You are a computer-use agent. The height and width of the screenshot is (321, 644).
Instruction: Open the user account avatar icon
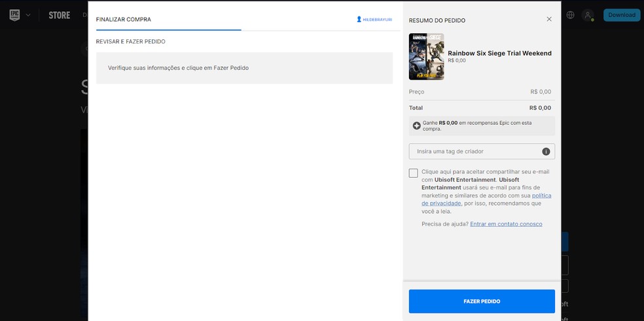point(588,15)
